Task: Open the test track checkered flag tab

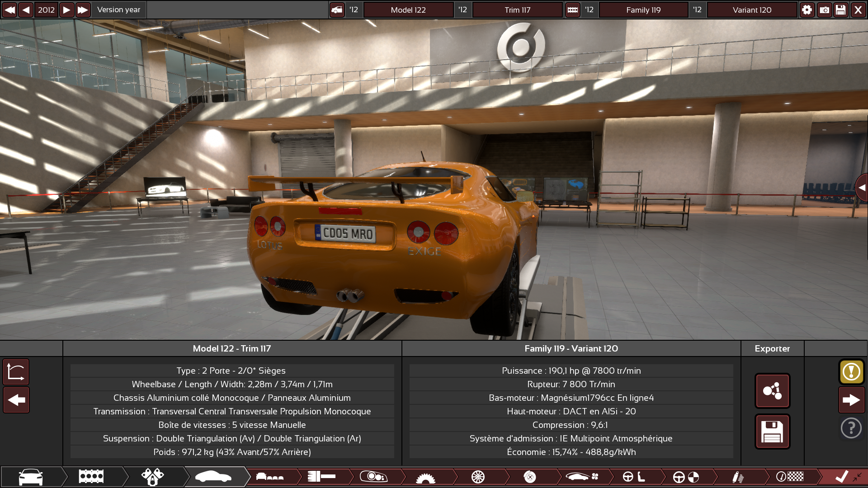Action: 790,477
